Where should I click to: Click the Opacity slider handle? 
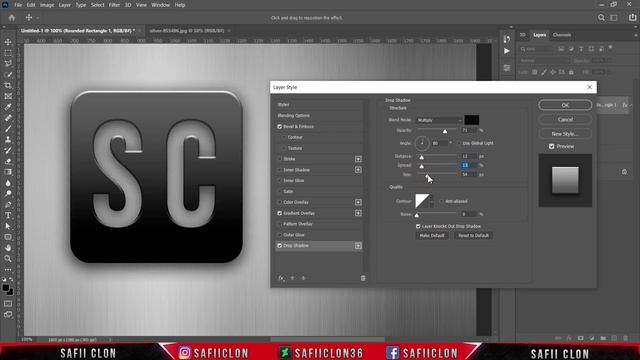(x=445, y=131)
